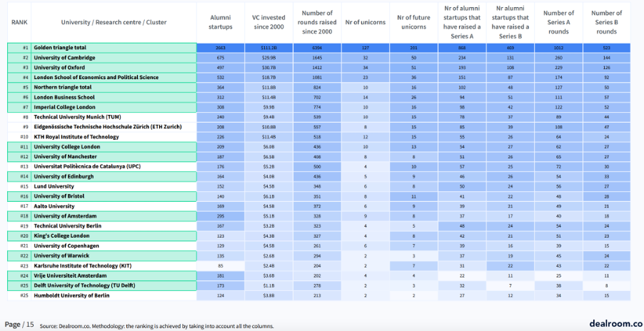Select Cambridge's 675 alumni startups cell
The width and height of the screenshot is (644, 331).
pyautogui.click(x=221, y=57)
